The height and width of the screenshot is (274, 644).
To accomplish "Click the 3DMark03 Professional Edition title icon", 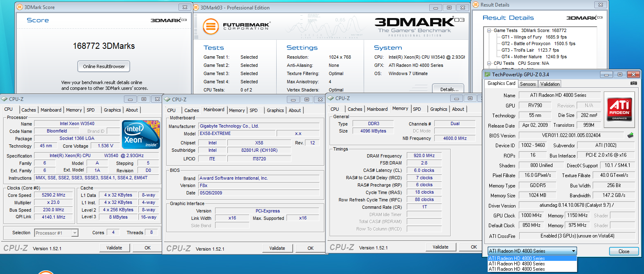I will 196,7.
